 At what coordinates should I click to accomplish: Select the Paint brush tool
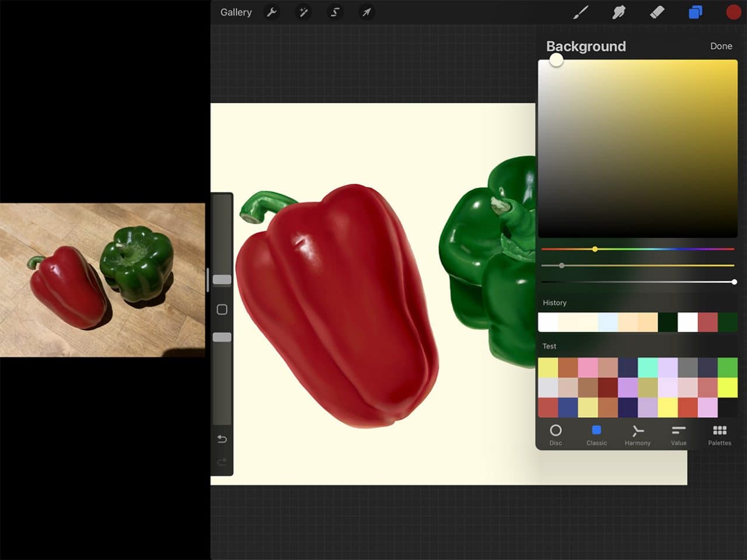click(581, 12)
